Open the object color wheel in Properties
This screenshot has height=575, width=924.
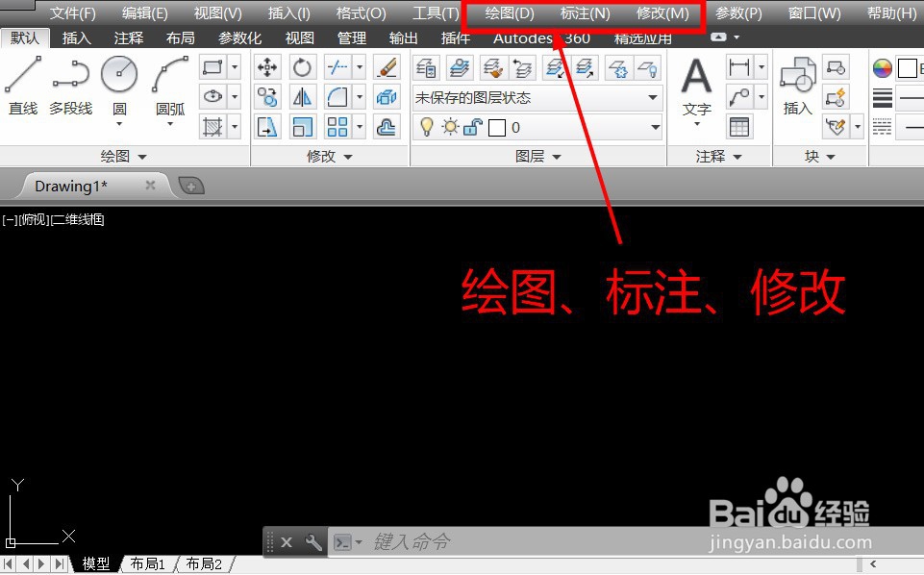[x=882, y=68]
